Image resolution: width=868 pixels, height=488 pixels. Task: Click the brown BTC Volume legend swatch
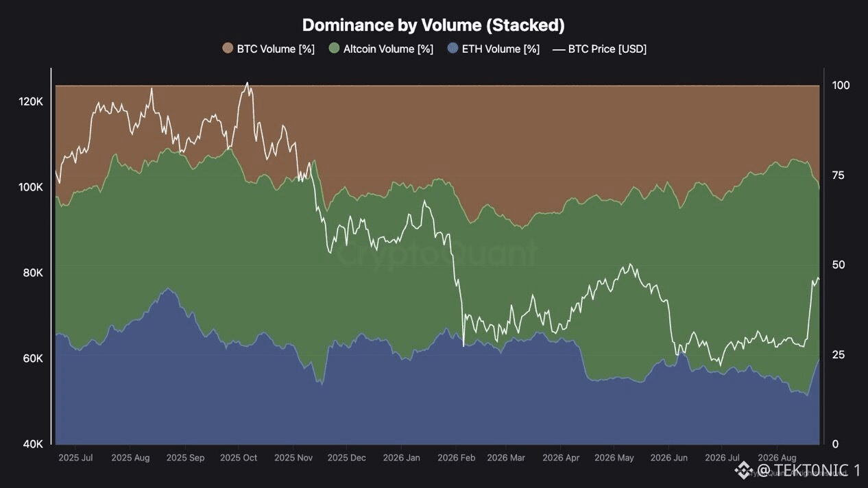(x=228, y=49)
